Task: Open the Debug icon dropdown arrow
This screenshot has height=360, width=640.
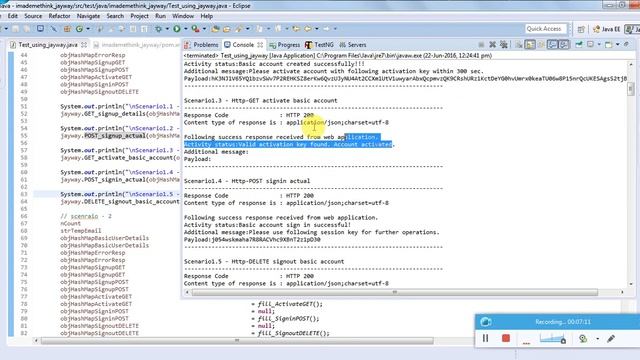Action: coord(167,29)
